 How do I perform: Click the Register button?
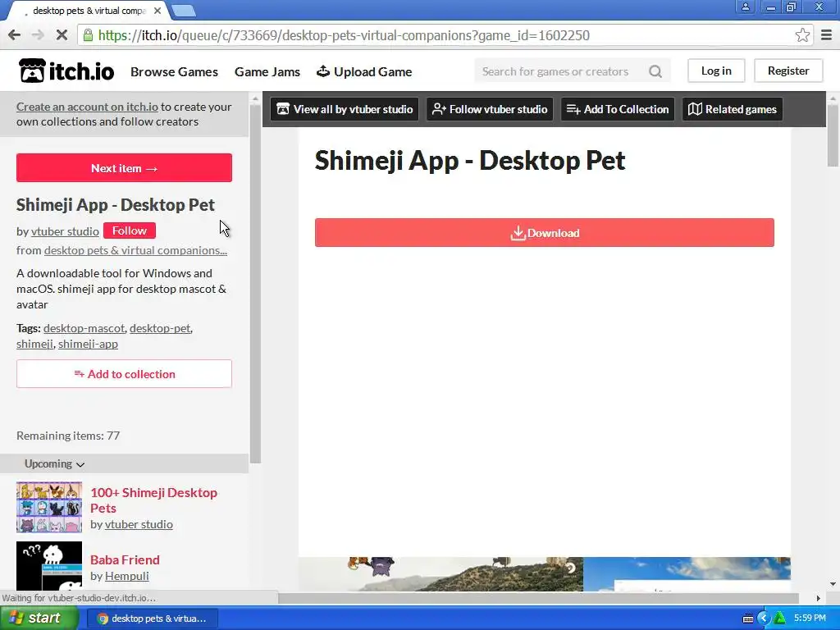(788, 71)
